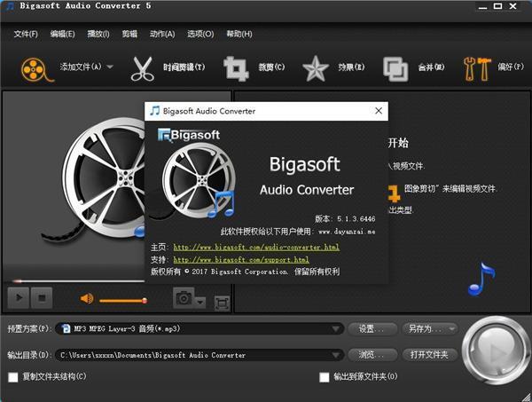Viewport: 532px width, 402px height.
Task: Click the Bigasoft brand logo in dialog
Action: click(x=189, y=135)
